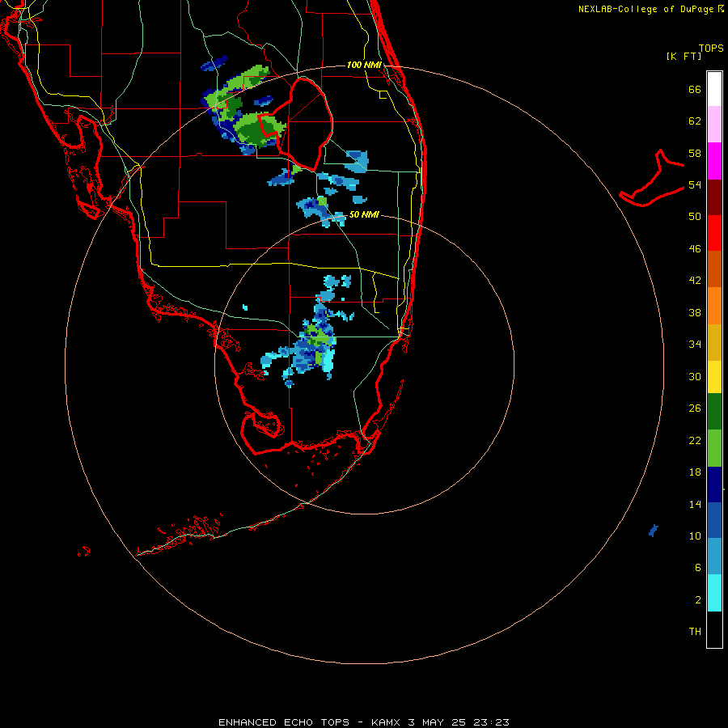This screenshot has height=728, width=728.
Task: Click the 'NEXLAB-College of DuPage' credit text
Action: (x=645, y=9)
